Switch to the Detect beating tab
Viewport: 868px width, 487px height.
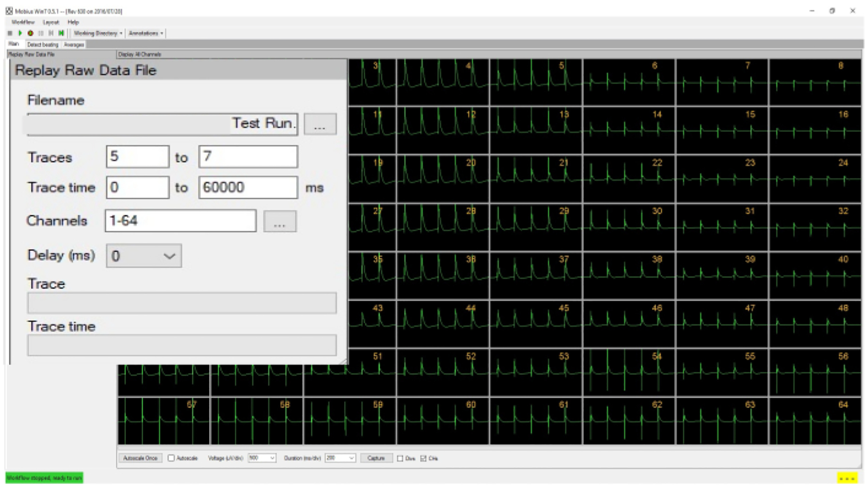coord(42,44)
